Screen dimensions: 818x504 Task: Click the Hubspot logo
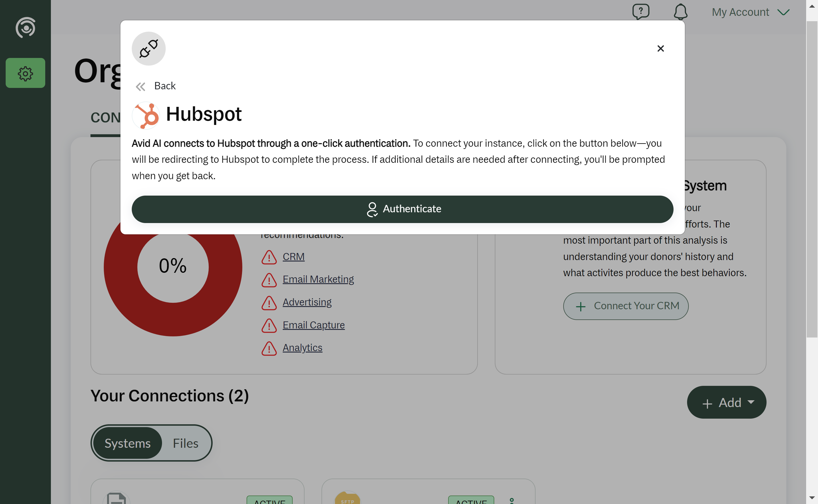[x=146, y=115]
